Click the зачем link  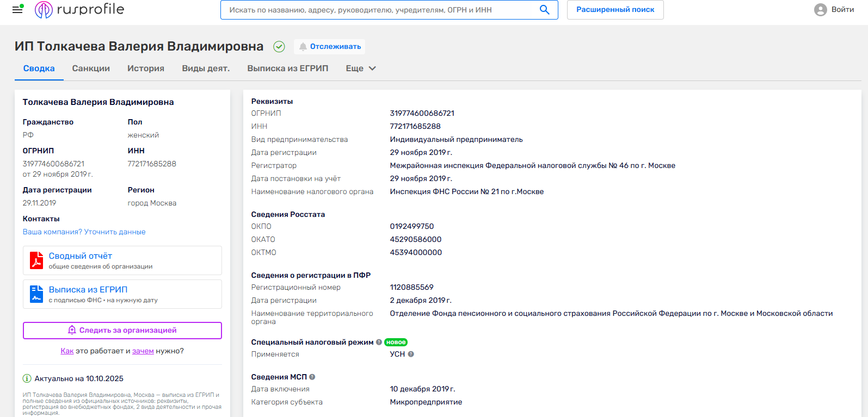(x=143, y=351)
